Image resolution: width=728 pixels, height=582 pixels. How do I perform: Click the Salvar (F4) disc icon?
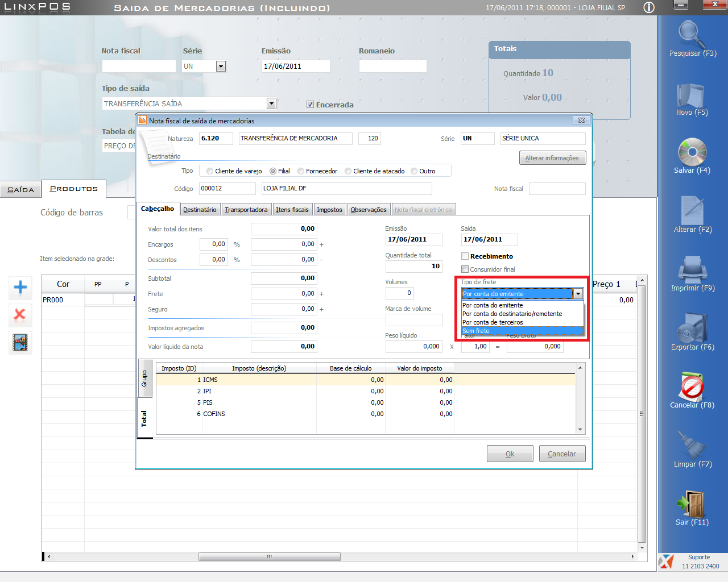tap(692, 152)
